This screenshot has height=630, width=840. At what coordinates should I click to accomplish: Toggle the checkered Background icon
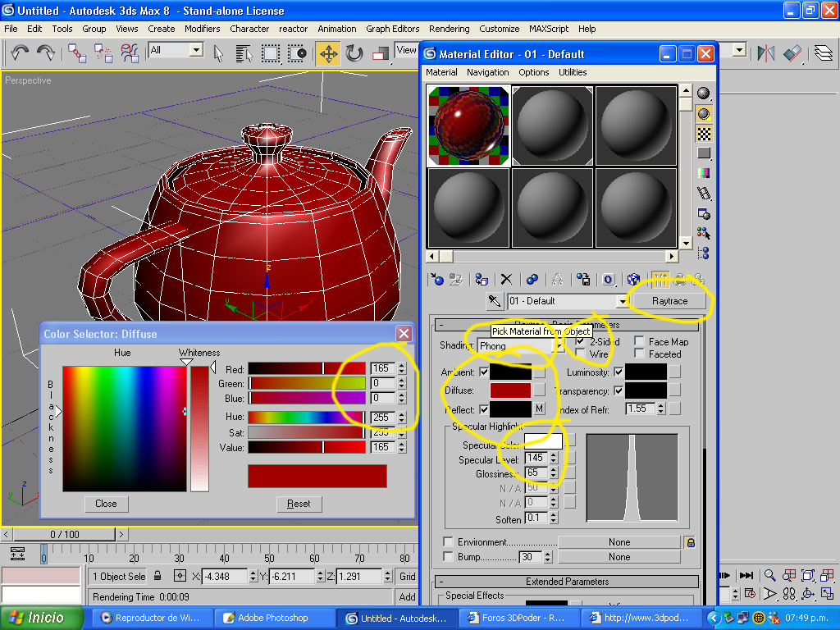tap(703, 134)
